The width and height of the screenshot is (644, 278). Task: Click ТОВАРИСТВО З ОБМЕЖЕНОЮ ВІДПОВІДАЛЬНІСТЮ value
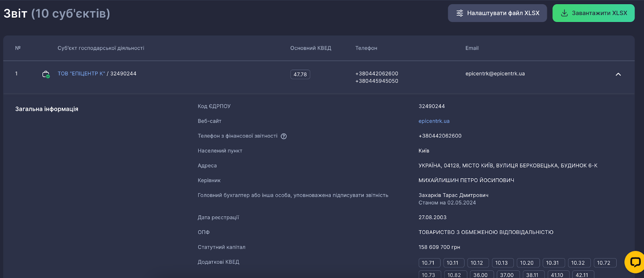click(486, 233)
